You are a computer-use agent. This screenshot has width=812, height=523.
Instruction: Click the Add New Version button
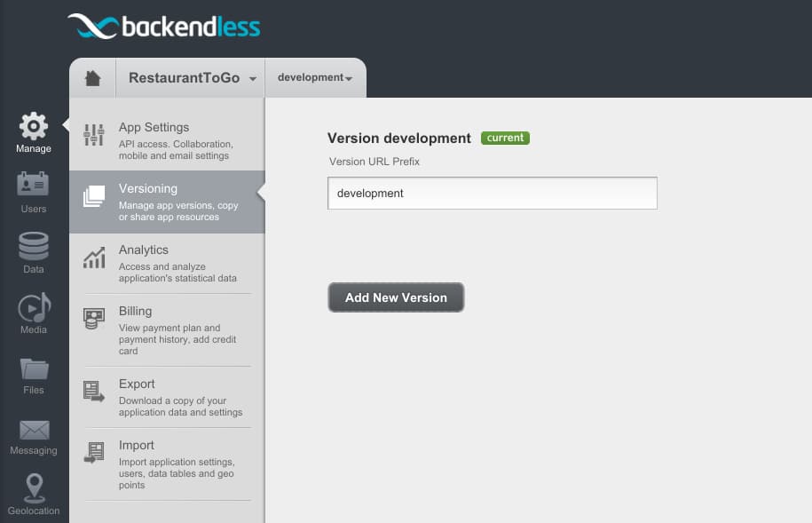pos(396,297)
